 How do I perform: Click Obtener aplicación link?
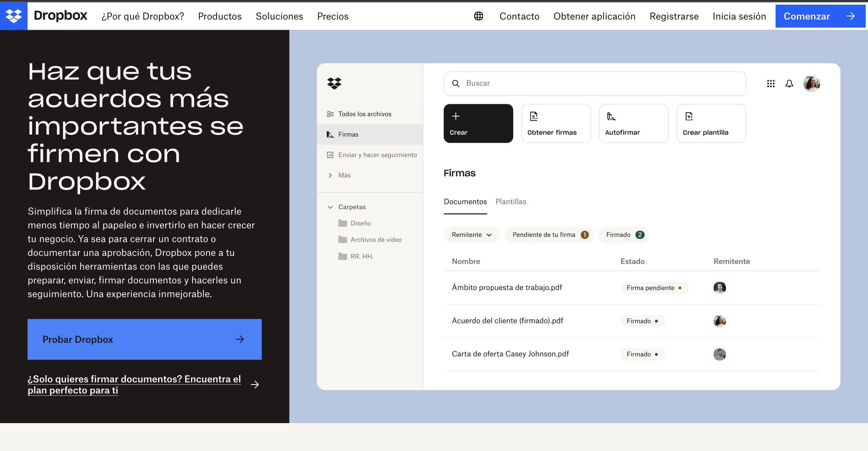[594, 16]
